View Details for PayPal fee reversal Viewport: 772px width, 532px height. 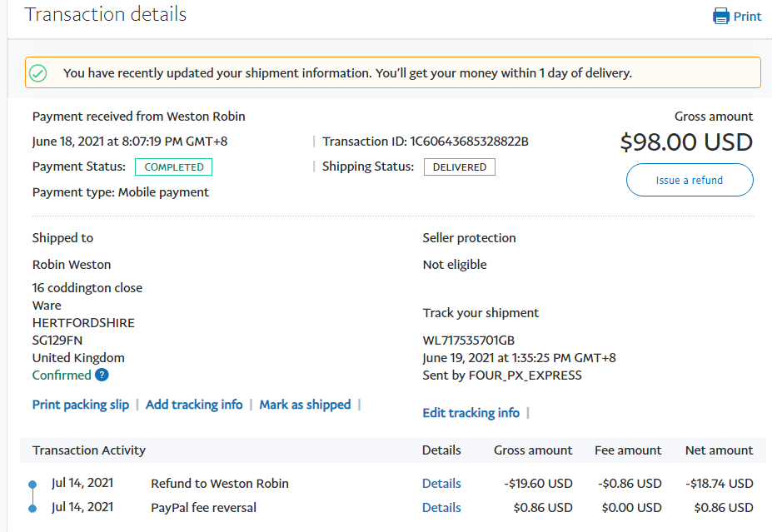[441, 508]
